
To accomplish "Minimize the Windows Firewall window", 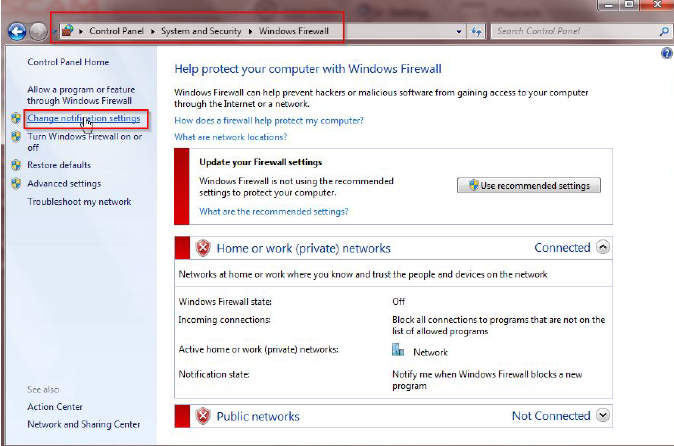I will pos(609,5).
